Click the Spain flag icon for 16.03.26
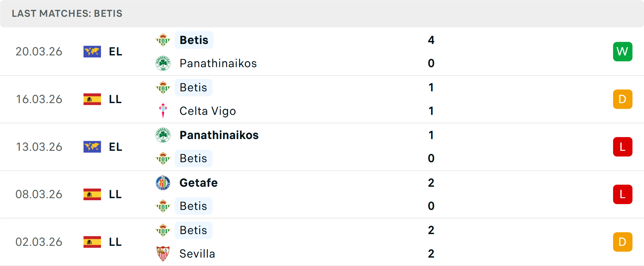Viewport: 644px width, 266px height. 92,99
